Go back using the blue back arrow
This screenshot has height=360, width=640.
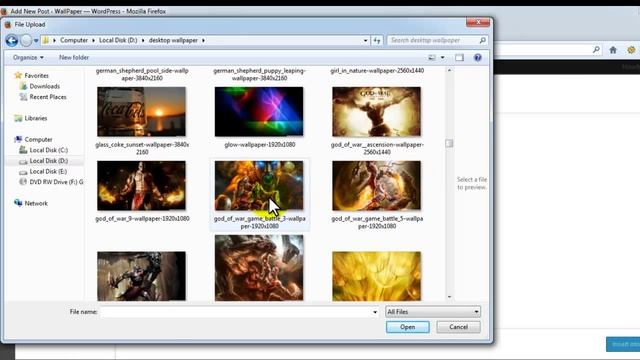coord(11,40)
